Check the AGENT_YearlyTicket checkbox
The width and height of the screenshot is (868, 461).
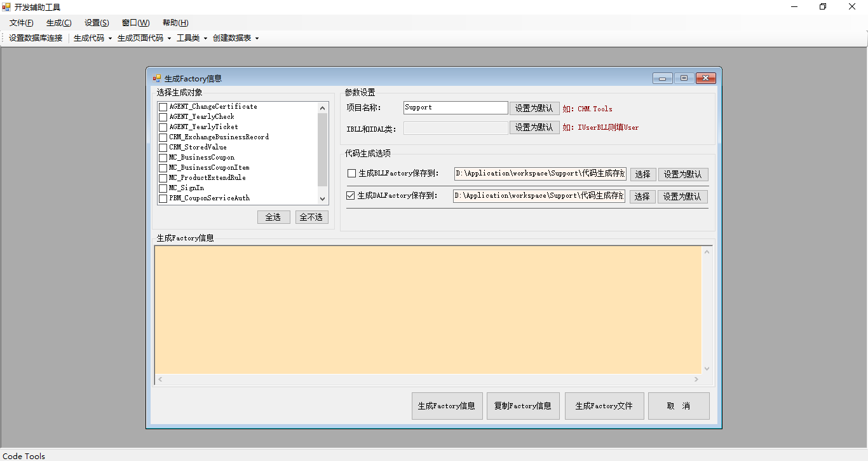(x=163, y=127)
